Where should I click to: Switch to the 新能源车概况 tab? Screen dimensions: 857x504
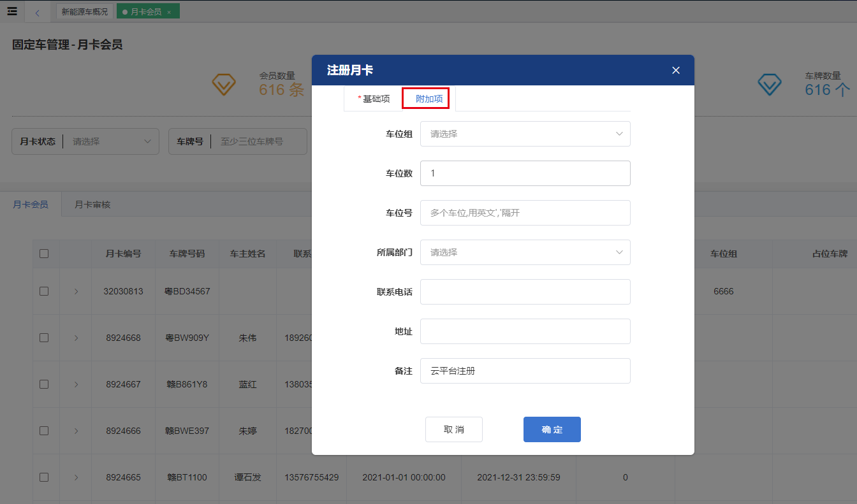tap(85, 11)
